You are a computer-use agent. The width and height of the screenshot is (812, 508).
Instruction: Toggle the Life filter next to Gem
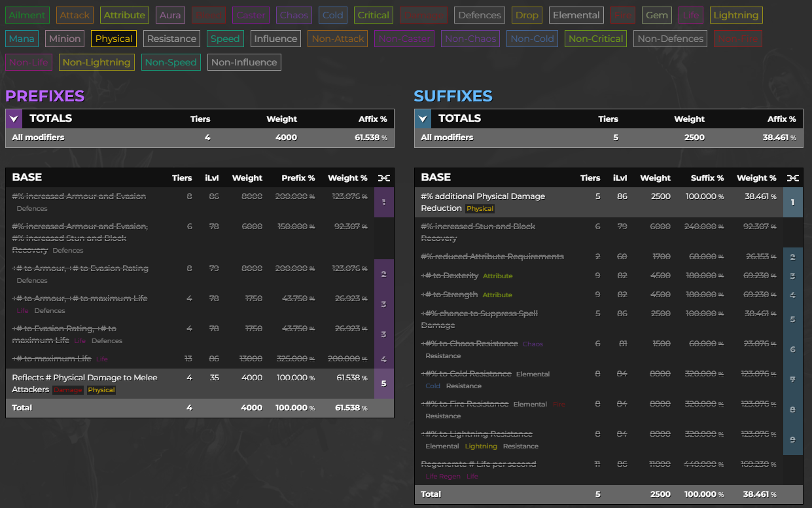click(690, 15)
